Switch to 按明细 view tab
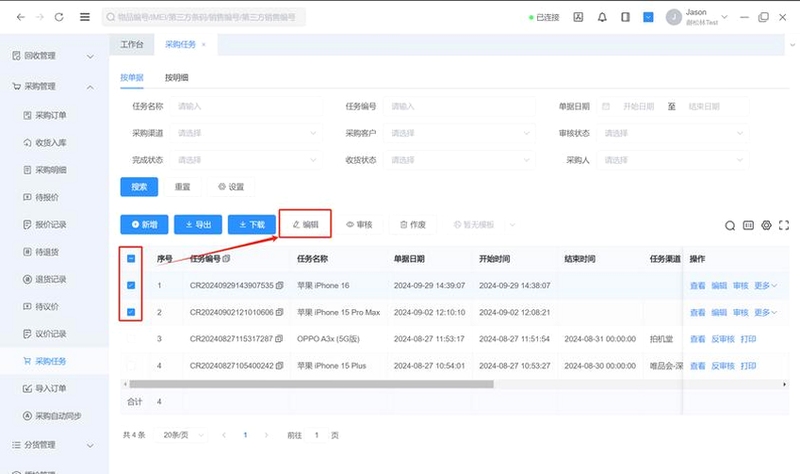This screenshot has height=474, width=800. tap(177, 78)
